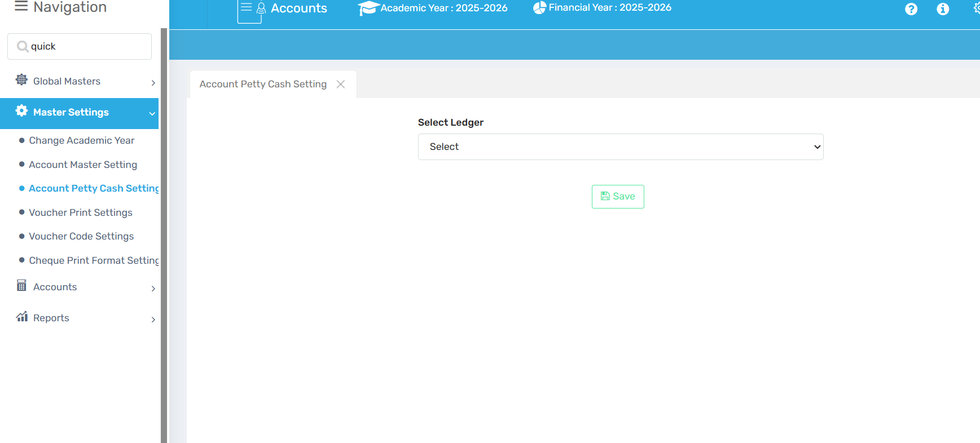Open the settings gear at header edge
The width and height of the screenshot is (980, 443).
pos(977,8)
